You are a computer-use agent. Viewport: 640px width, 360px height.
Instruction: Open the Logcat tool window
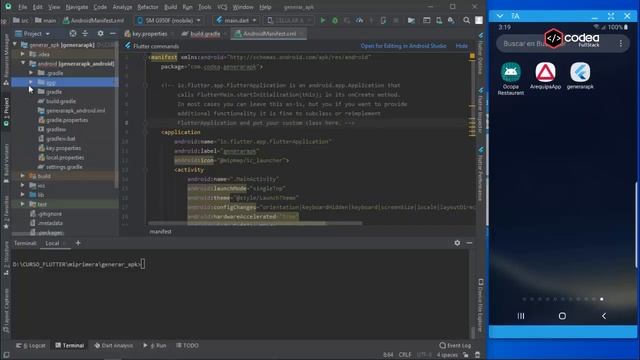click(31, 345)
